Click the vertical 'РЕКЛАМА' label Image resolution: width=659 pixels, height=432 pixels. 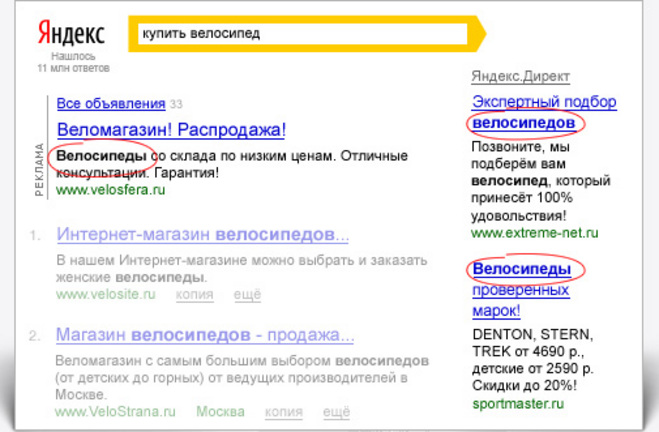pyautogui.click(x=39, y=170)
